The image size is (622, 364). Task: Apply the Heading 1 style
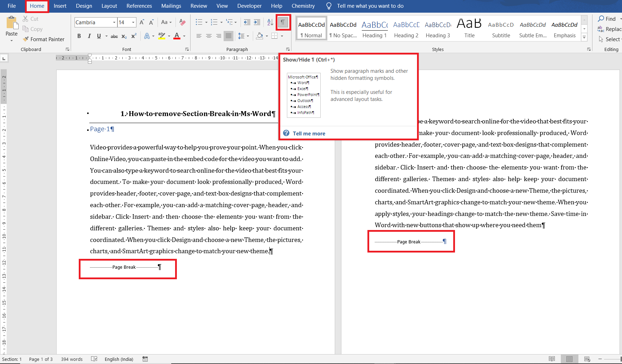pos(374,28)
